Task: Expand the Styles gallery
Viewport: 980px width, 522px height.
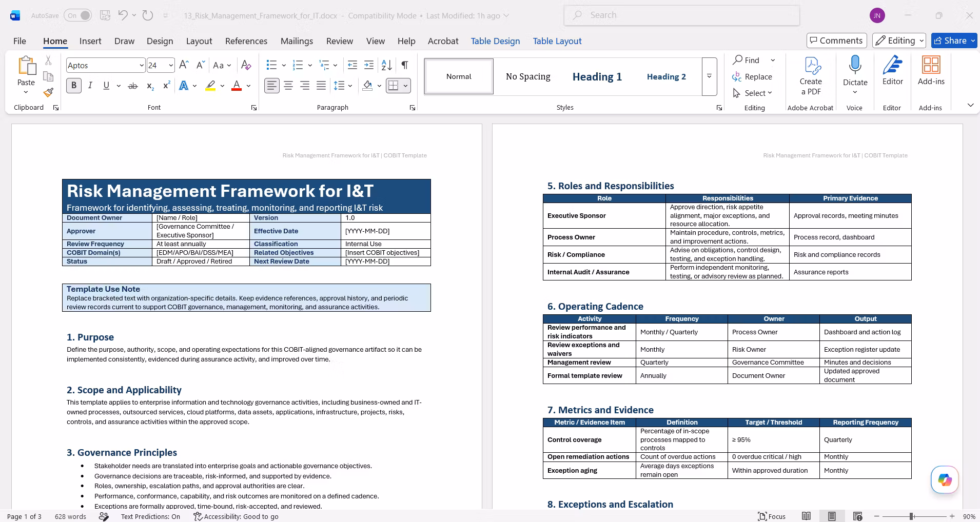Action: click(709, 76)
